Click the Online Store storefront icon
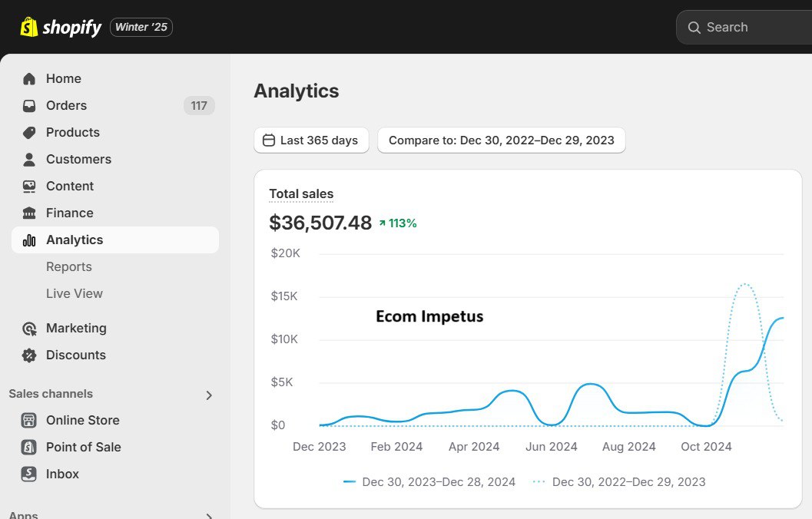The height and width of the screenshot is (519, 812). (29, 420)
